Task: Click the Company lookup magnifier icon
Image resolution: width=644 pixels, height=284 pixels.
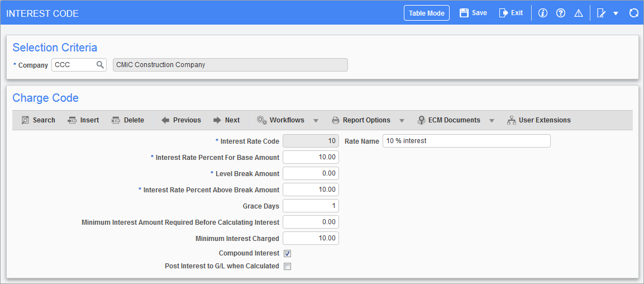Action: (x=100, y=64)
